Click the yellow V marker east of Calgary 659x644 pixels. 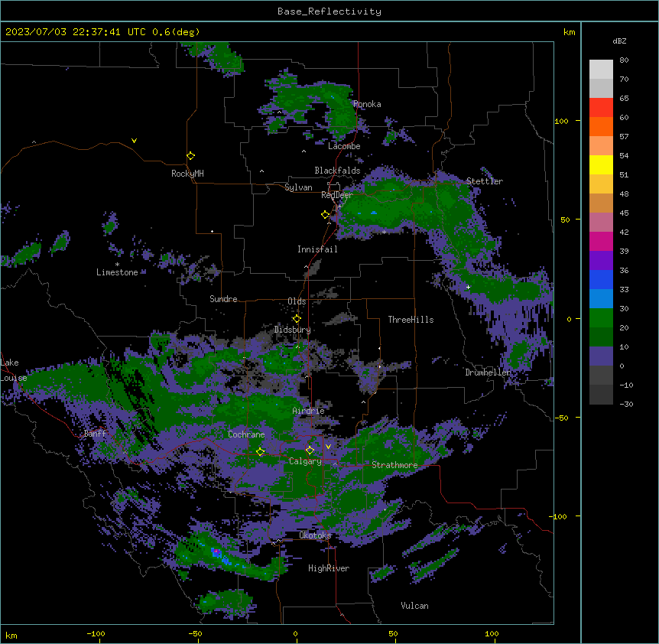328,447
